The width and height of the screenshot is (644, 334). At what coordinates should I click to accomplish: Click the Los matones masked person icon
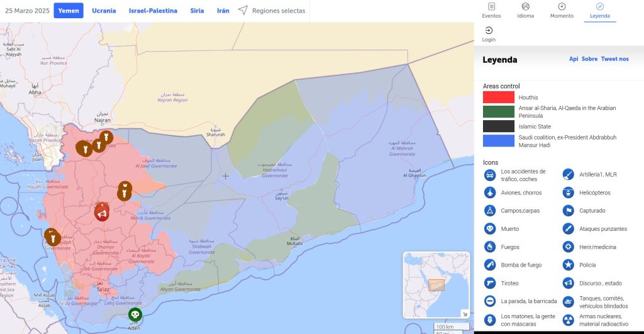(x=489, y=320)
